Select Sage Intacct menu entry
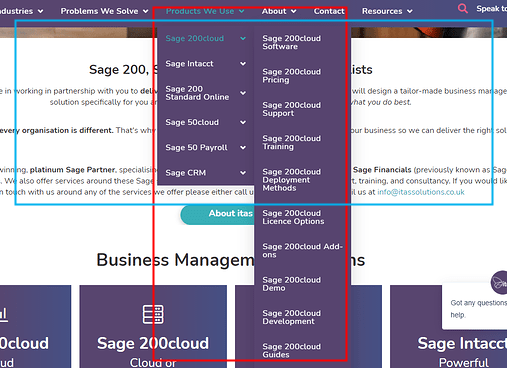The width and height of the screenshot is (507, 368). coord(189,64)
